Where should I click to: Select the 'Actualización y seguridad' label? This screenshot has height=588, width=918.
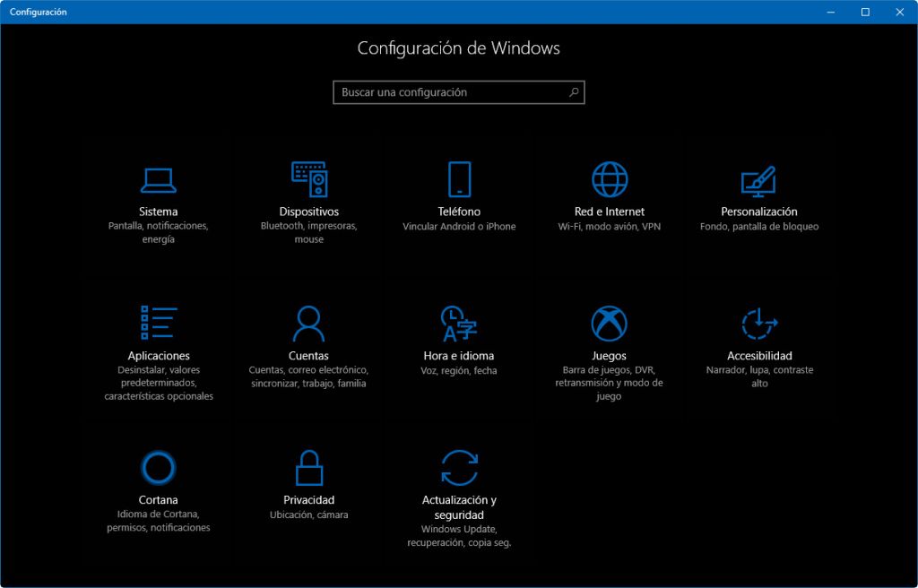coord(459,507)
